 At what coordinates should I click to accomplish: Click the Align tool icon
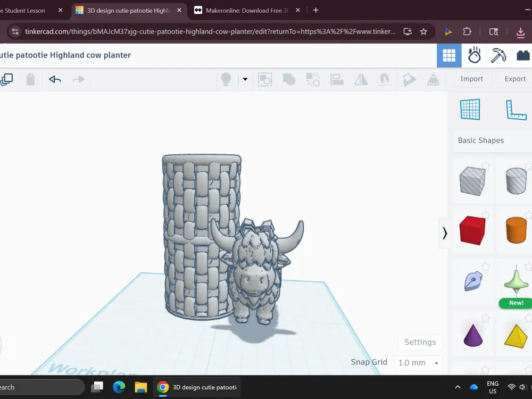click(x=337, y=79)
